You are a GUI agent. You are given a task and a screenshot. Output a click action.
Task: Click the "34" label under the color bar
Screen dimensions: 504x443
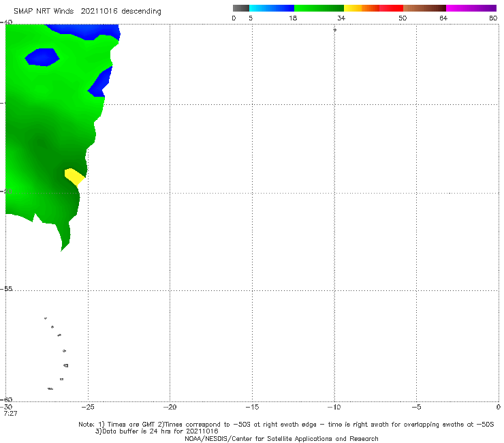pyautogui.click(x=341, y=18)
